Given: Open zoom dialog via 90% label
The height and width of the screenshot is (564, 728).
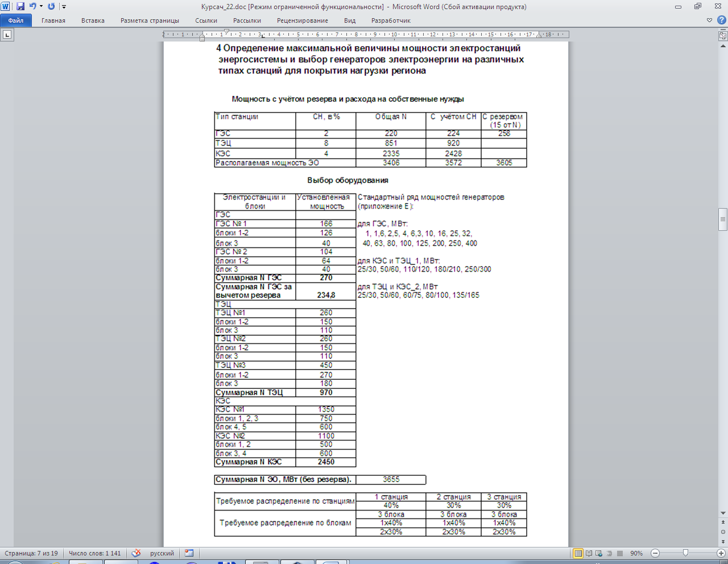Looking at the screenshot, I should point(636,553).
